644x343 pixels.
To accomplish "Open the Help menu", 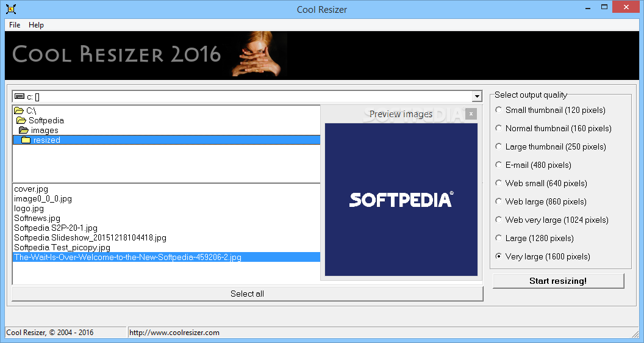I will [36, 24].
